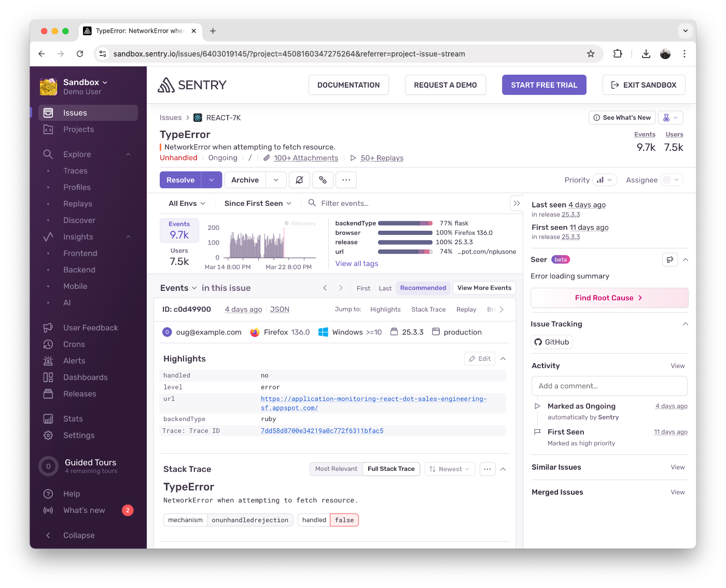726x588 pixels.
Task: Open Since First Seen dropdown
Action: (x=258, y=203)
